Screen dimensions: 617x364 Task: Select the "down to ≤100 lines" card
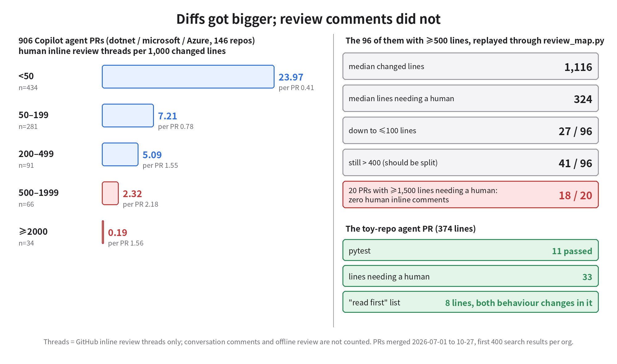(470, 130)
